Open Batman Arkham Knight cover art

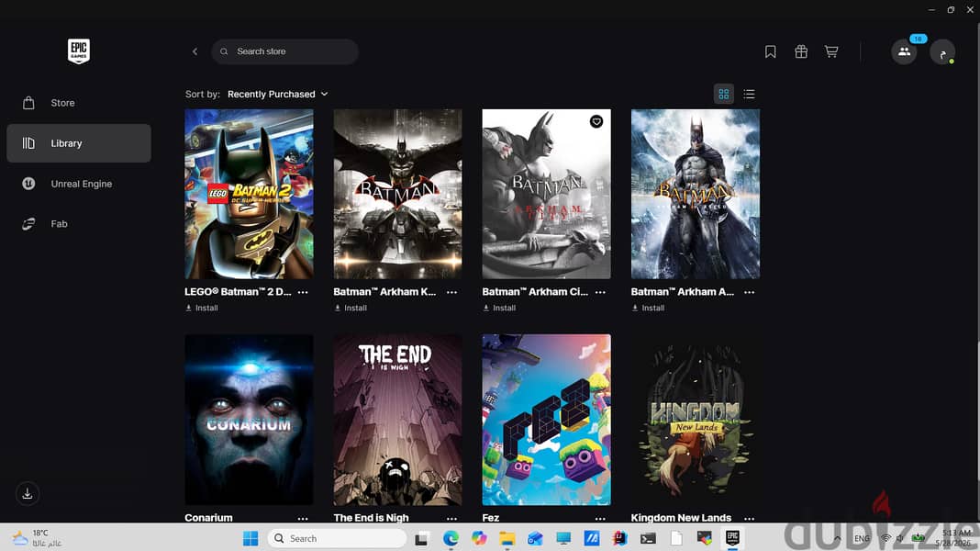[x=397, y=194]
